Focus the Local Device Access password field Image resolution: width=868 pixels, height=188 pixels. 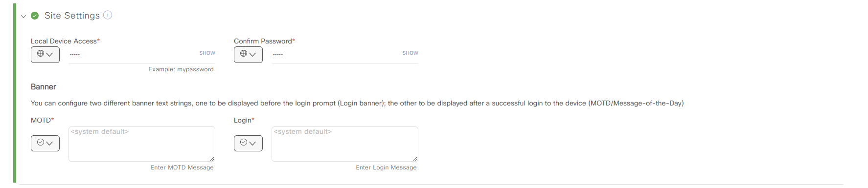[133, 54]
